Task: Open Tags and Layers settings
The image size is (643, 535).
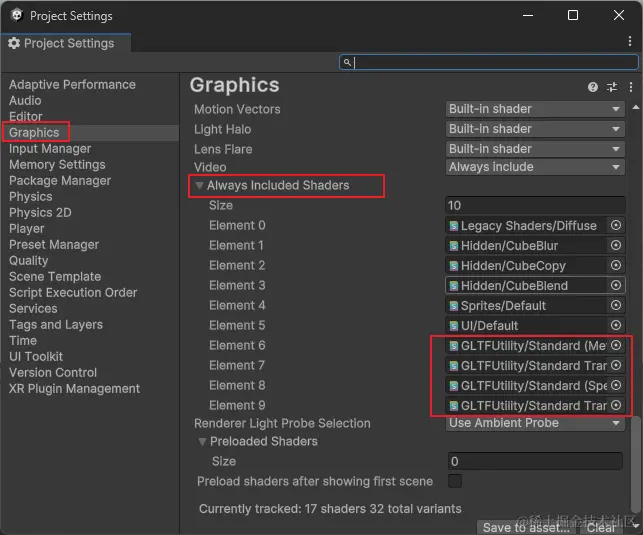Action: click(56, 324)
